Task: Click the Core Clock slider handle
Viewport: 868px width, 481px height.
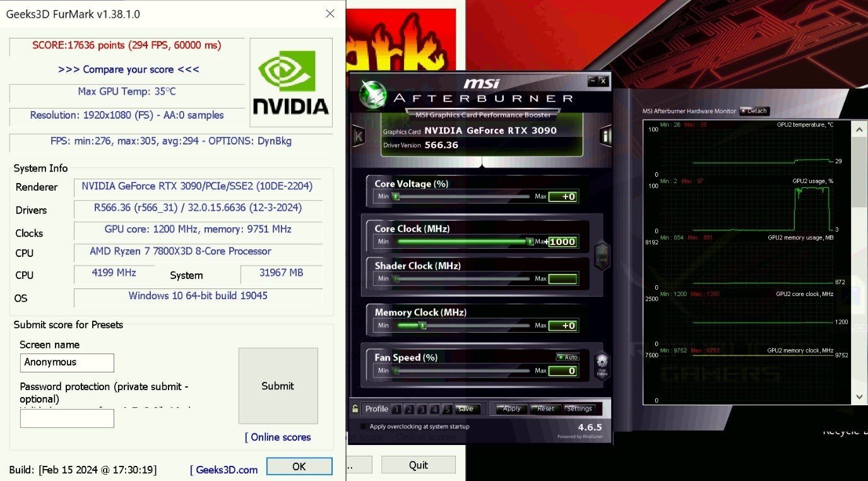Action: pyautogui.click(x=529, y=241)
